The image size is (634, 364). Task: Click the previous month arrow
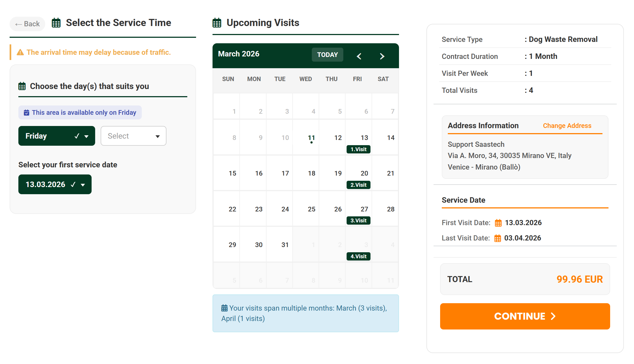pyautogui.click(x=359, y=56)
